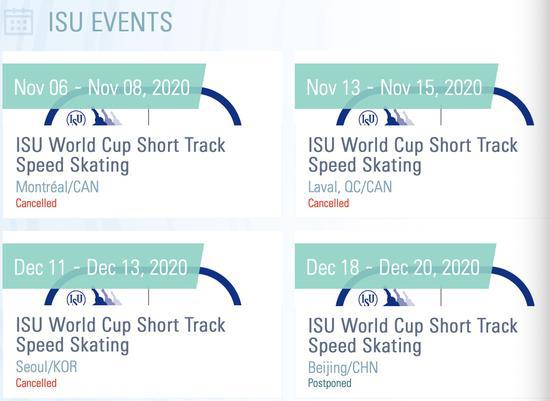Screen dimensions: 550x401
Task: Select the Nov 06 - Nov 08, 2020 date banner
Action: pyautogui.click(x=104, y=86)
